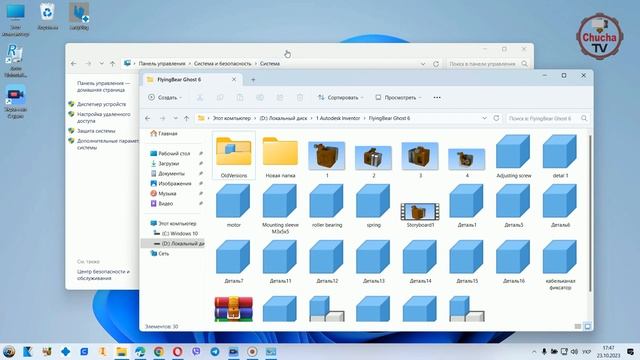Open the three-dots more options menu
Viewport: 640px width, 360px height.
point(437,98)
